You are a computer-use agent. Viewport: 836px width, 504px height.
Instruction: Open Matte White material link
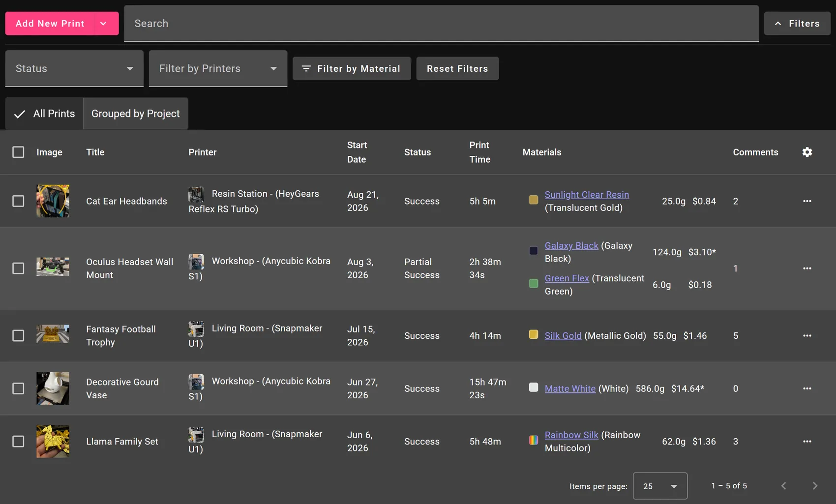[x=570, y=388]
